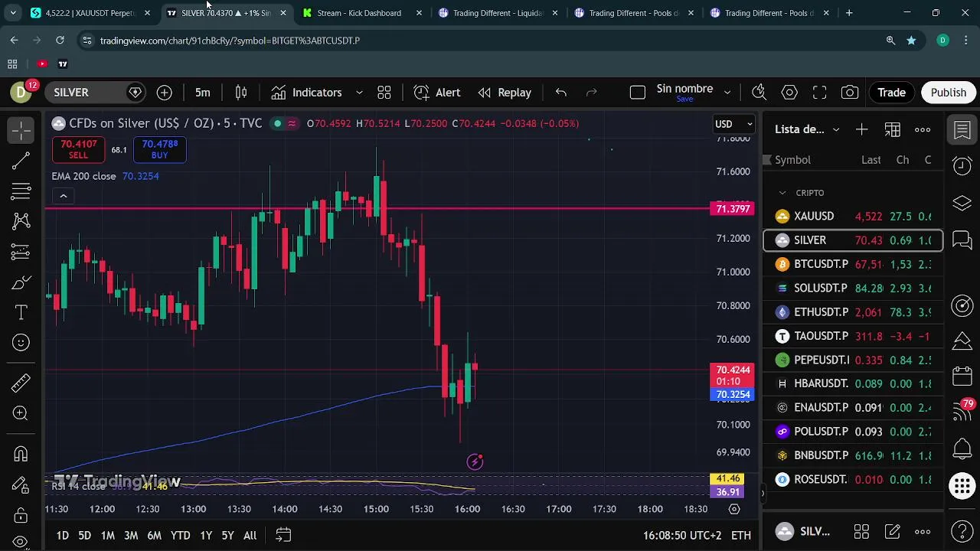980x551 pixels.
Task: Toggle stay in drawing mode
Action: pos(21,484)
